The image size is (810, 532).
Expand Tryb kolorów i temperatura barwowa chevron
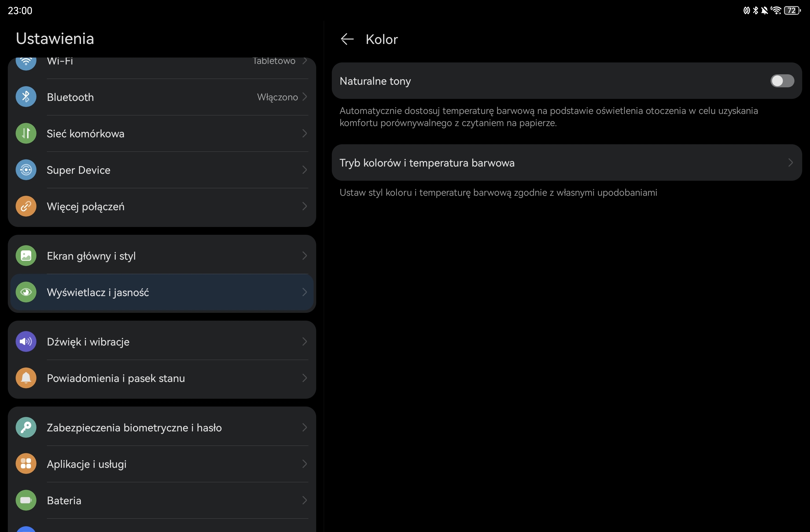791,162
